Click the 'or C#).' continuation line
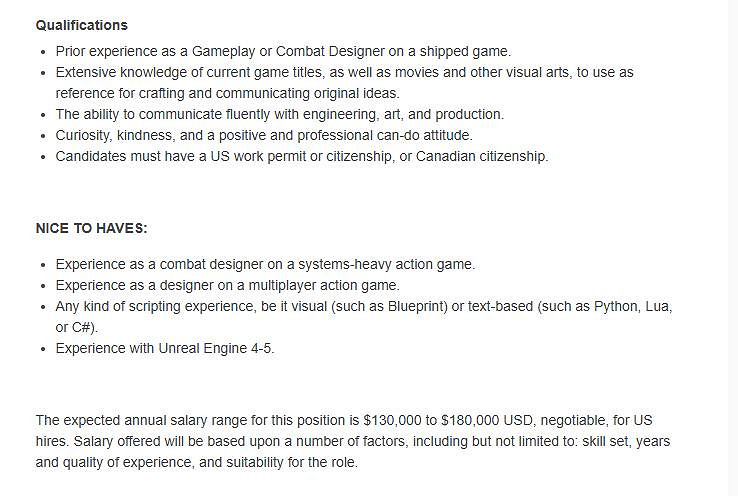The width and height of the screenshot is (738, 496). (77, 327)
